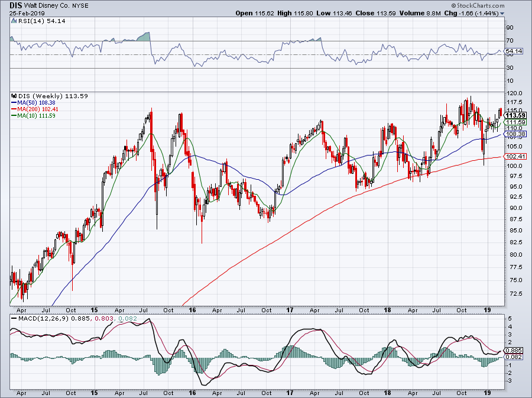Click the 'High 115.80' value
The width and height of the screenshot is (532, 398).
coord(295,13)
